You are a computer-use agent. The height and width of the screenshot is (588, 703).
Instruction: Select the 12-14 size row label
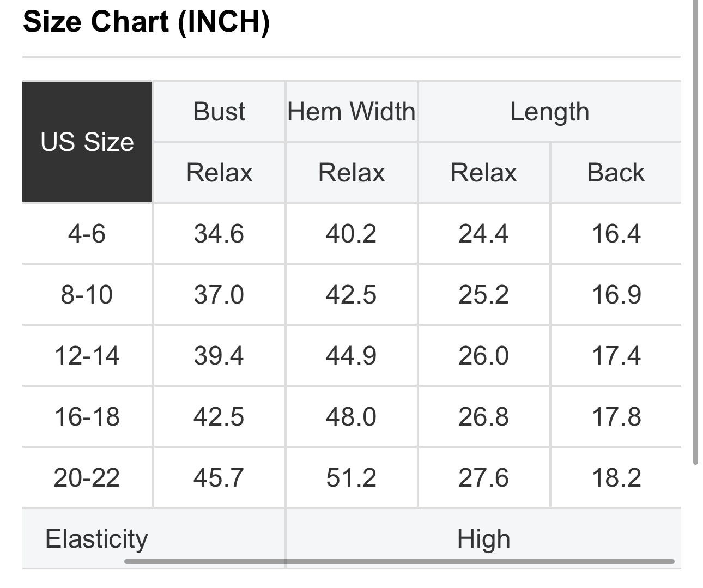[87, 356]
